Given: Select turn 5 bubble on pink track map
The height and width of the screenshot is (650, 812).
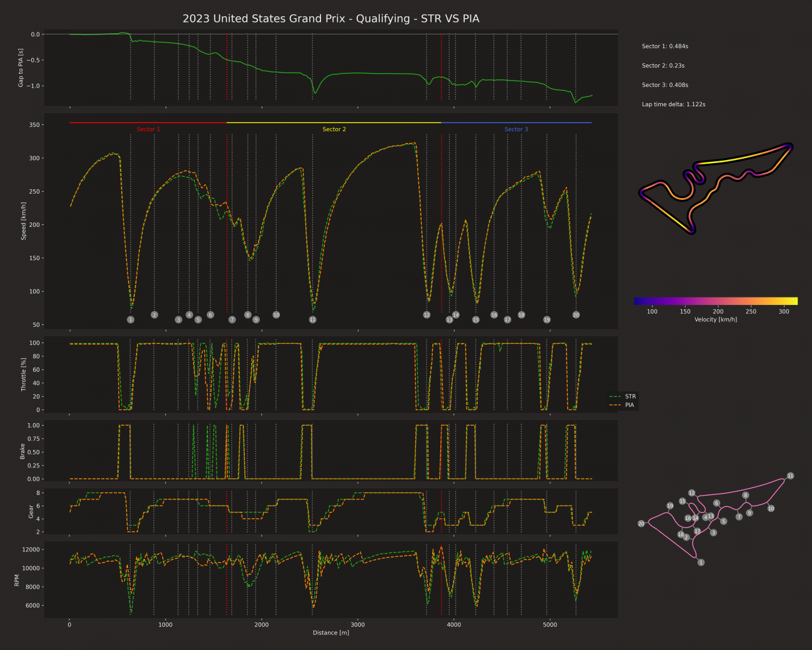Looking at the screenshot, I should 723,521.
